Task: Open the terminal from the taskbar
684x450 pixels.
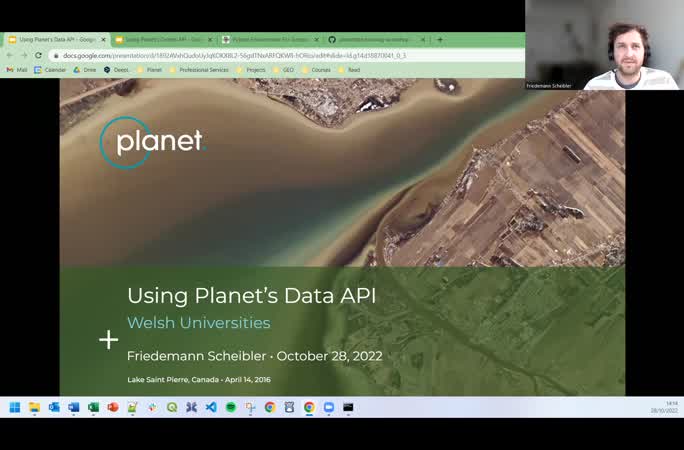Action: (x=348, y=407)
